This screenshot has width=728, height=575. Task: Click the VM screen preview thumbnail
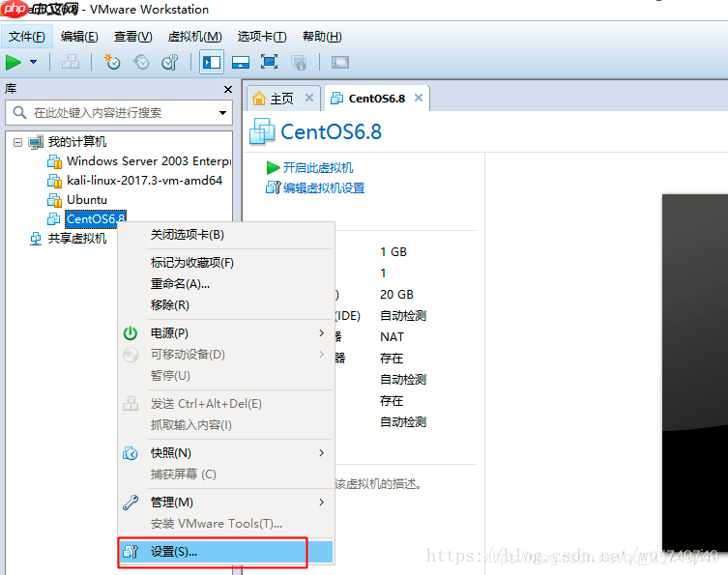[x=695, y=374]
